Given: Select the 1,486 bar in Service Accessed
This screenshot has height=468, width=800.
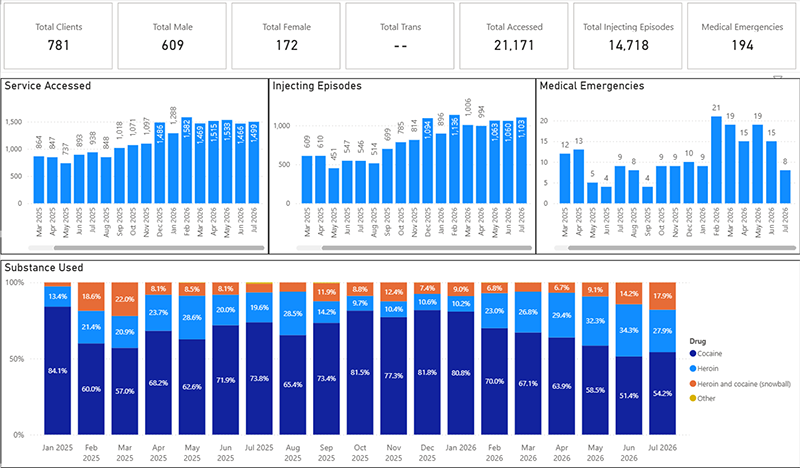Looking at the screenshot, I should pyautogui.click(x=160, y=163).
